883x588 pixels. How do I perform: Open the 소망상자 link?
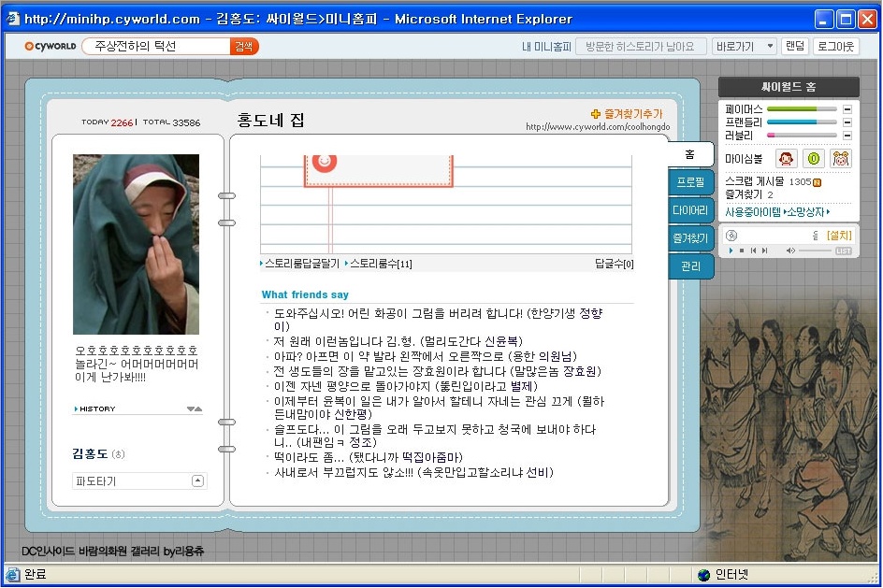[x=808, y=212]
